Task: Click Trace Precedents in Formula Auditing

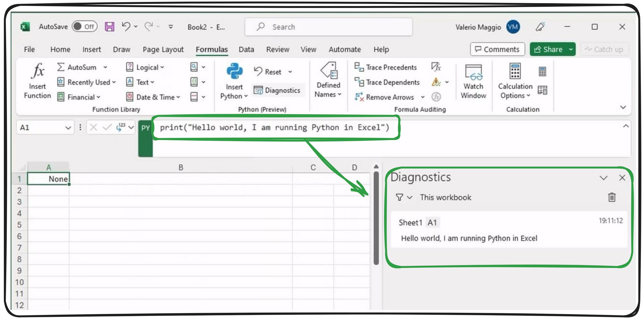Action: pos(386,67)
